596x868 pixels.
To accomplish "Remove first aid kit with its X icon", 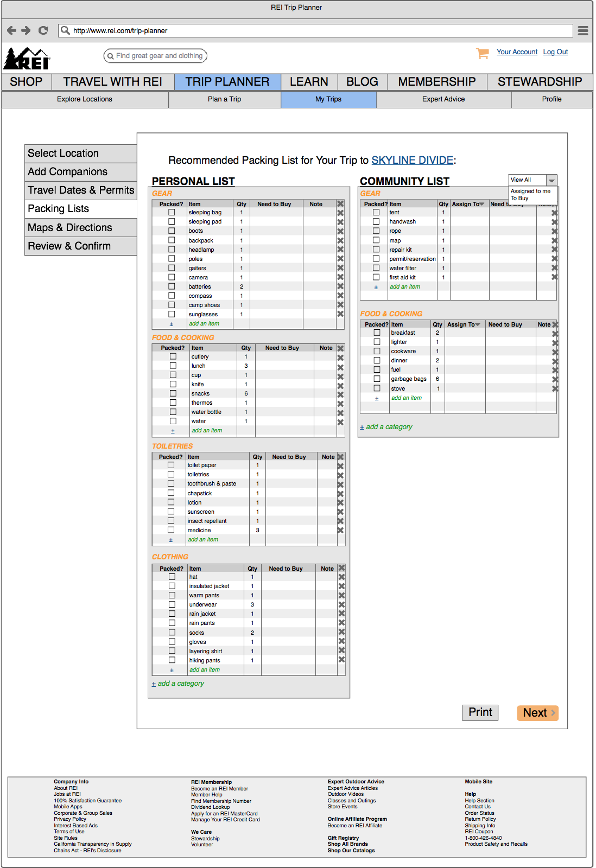I will click(x=554, y=277).
